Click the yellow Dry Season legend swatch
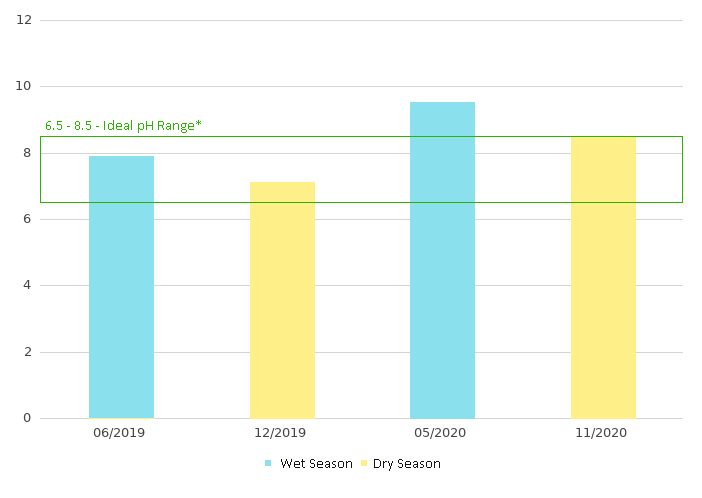The width and height of the screenshot is (702, 498). pos(364,464)
